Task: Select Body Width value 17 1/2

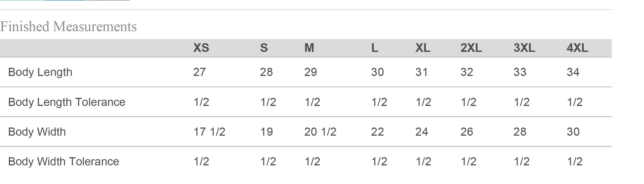Action: click(x=209, y=131)
